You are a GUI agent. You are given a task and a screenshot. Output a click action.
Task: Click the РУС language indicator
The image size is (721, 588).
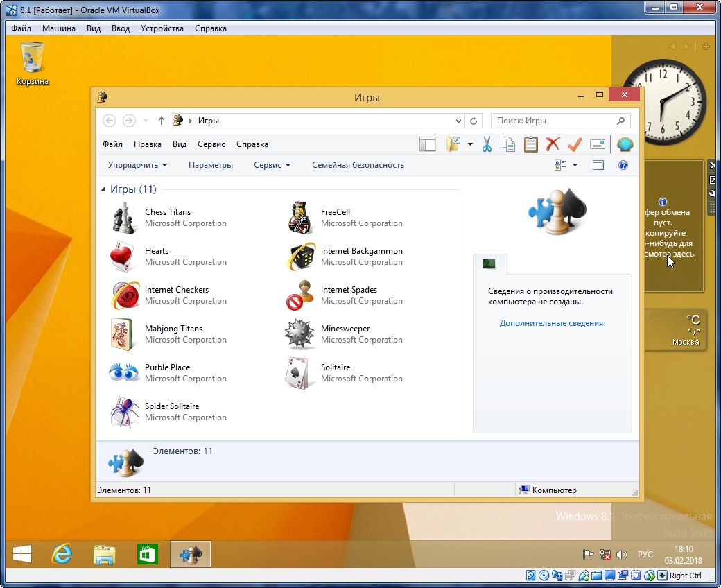645,555
